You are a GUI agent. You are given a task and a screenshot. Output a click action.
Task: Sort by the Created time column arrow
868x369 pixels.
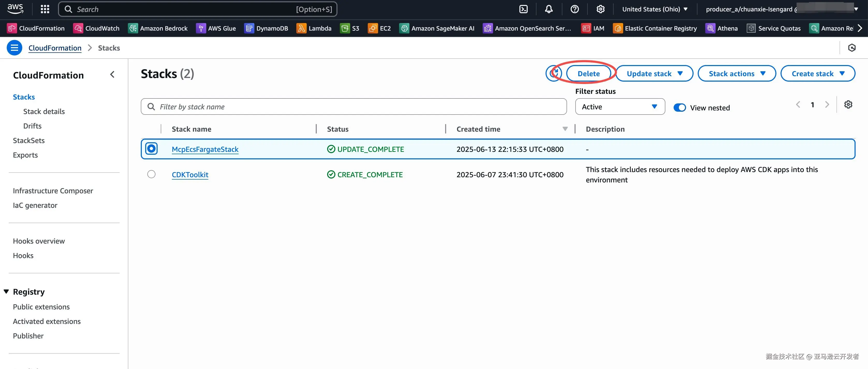[565, 129]
